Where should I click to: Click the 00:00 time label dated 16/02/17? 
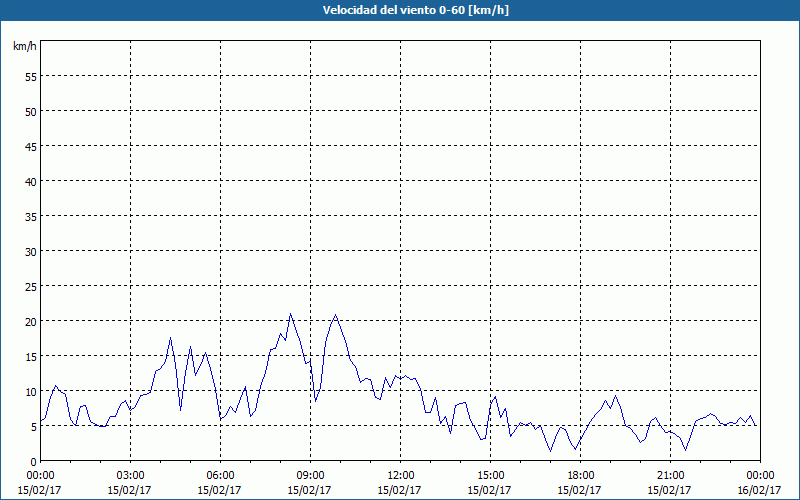760,476
